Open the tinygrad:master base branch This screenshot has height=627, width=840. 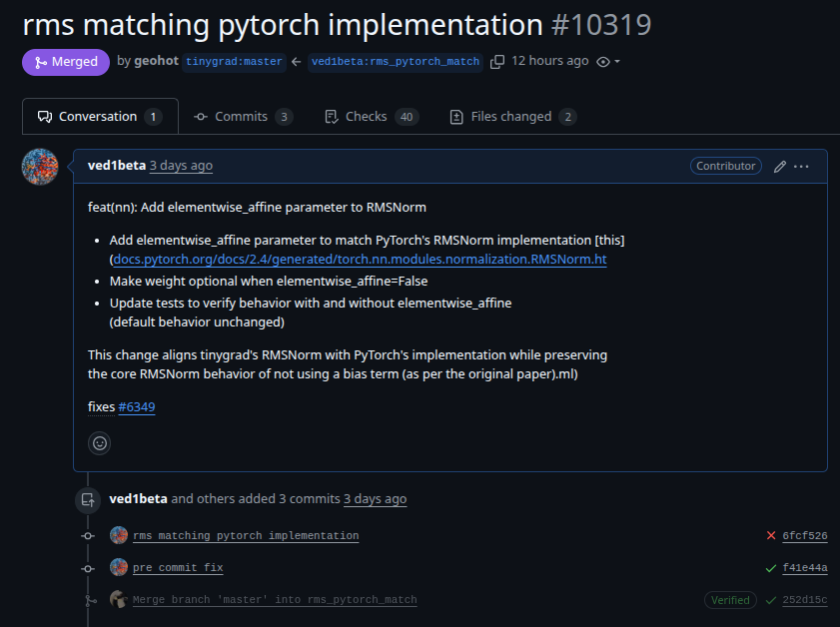tap(234, 62)
